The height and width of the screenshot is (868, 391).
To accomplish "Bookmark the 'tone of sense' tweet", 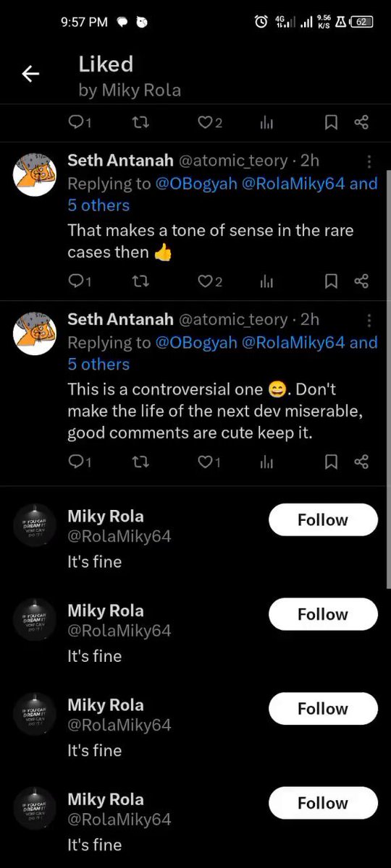I will 331,281.
